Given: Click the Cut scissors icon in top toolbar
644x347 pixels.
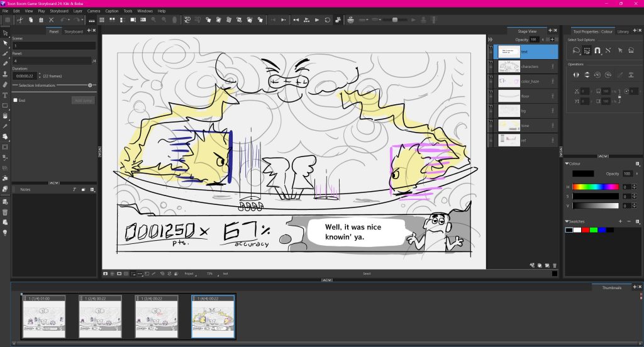Looking at the screenshot, I should coord(19,19).
